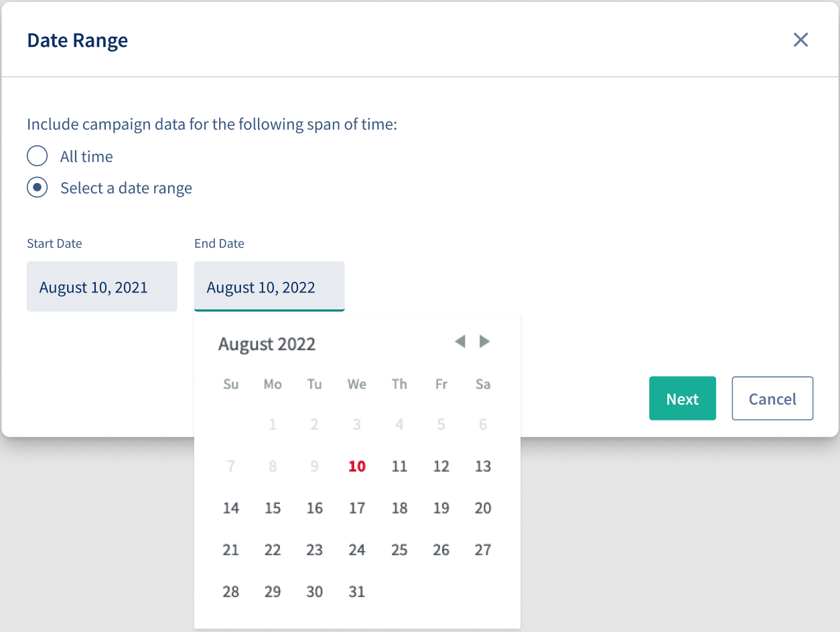Open the Start Date field
This screenshot has height=632, width=840.
(x=102, y=287)
